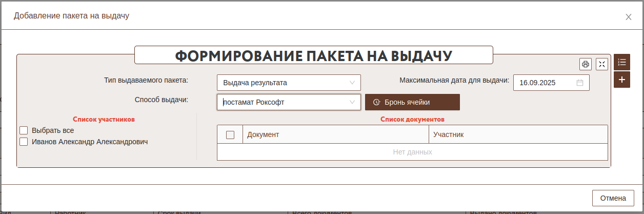
Task: Expand the Тип выдаваемого пакета dropdown arrow
Action: 352,83
